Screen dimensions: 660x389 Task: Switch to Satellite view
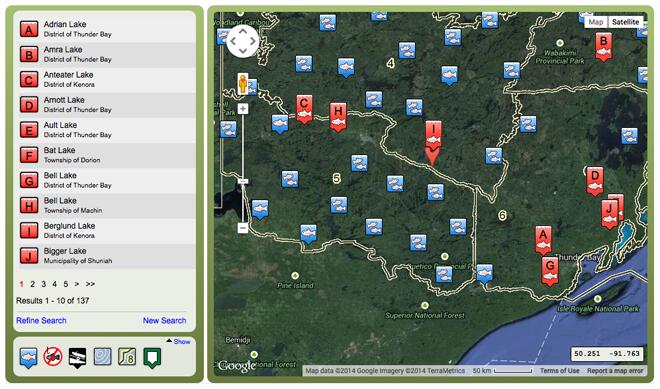pos(625,22)
